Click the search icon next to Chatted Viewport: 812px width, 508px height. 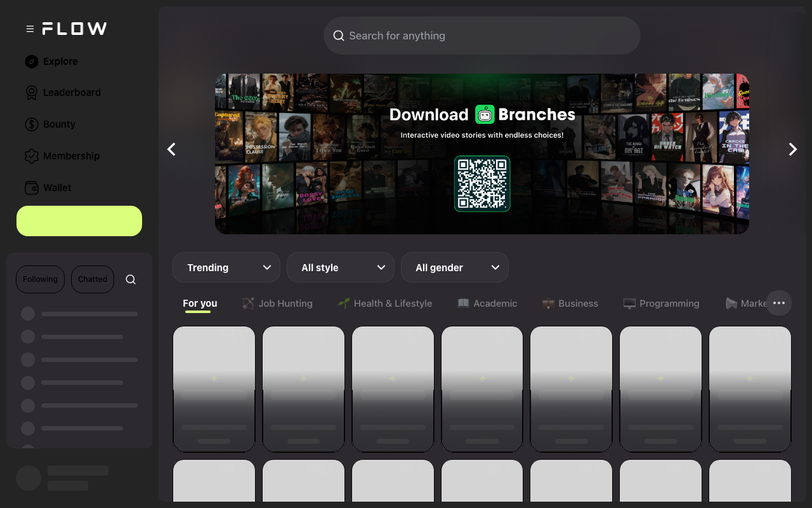click(x=131, y=279)
